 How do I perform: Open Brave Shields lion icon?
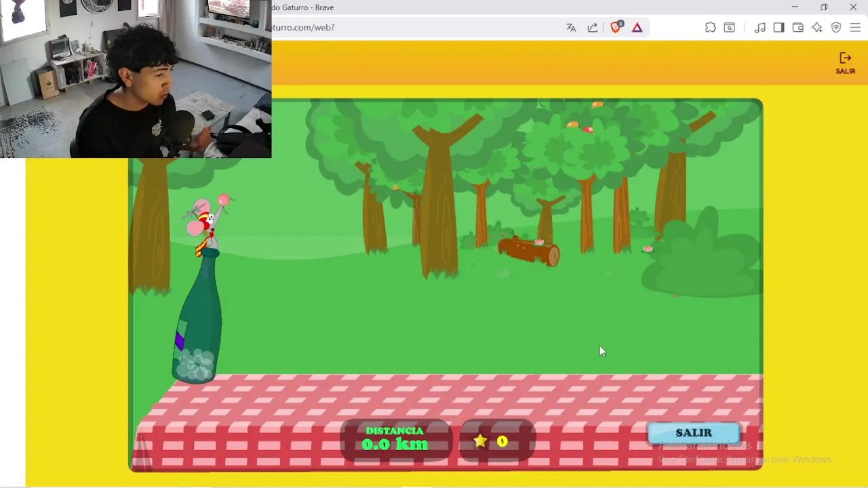click(616, 27)
